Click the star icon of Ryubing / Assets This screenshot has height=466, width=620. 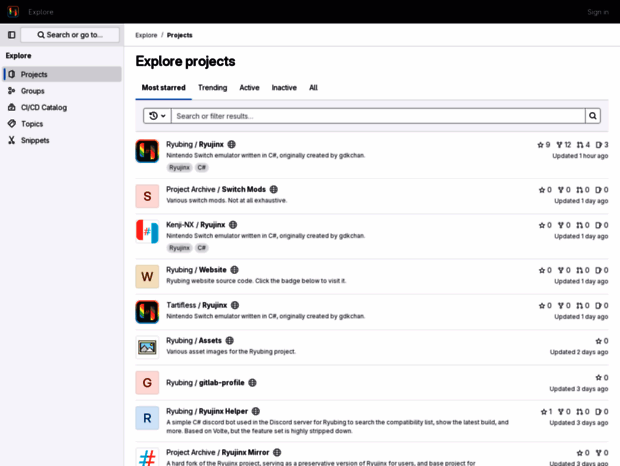599,341
